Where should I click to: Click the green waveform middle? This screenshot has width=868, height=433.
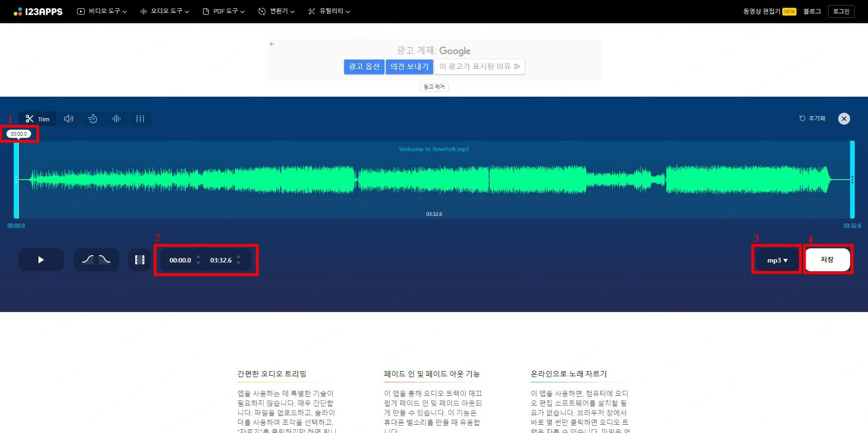tap(434, 180)
